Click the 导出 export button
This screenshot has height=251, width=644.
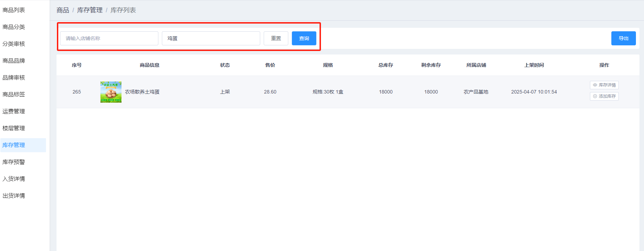click(x=623, y=38)
